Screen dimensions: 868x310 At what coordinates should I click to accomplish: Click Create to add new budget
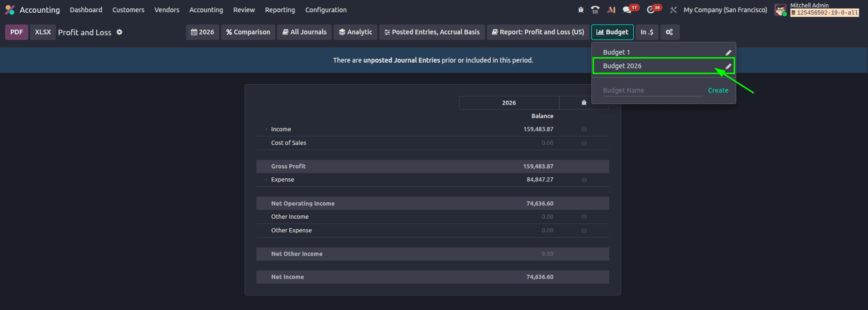tap(718, 90)
